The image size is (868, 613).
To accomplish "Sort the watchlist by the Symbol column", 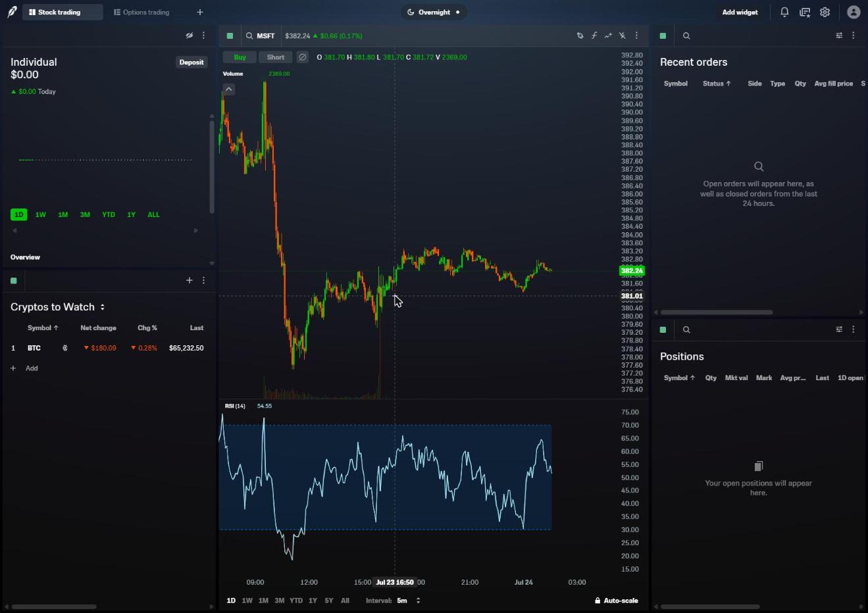I will (43, 328).
